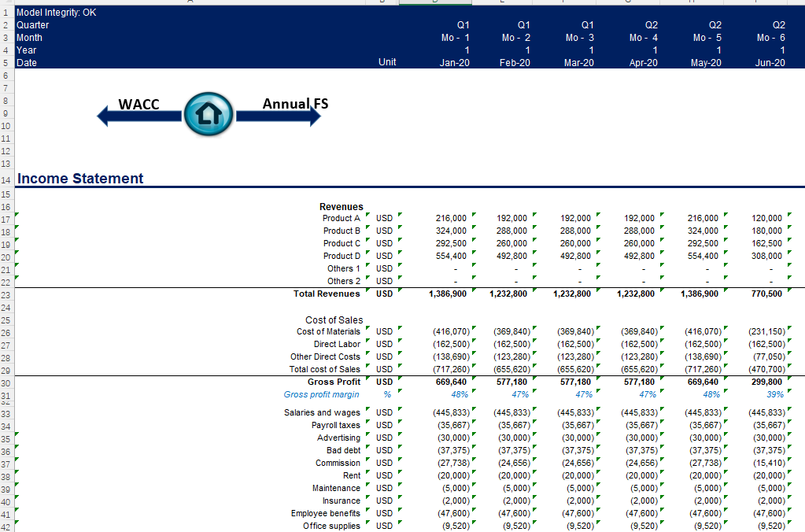The image size is (805, 532).
Task: Click the Salaries and wages label
Action: tap(322, 412)
